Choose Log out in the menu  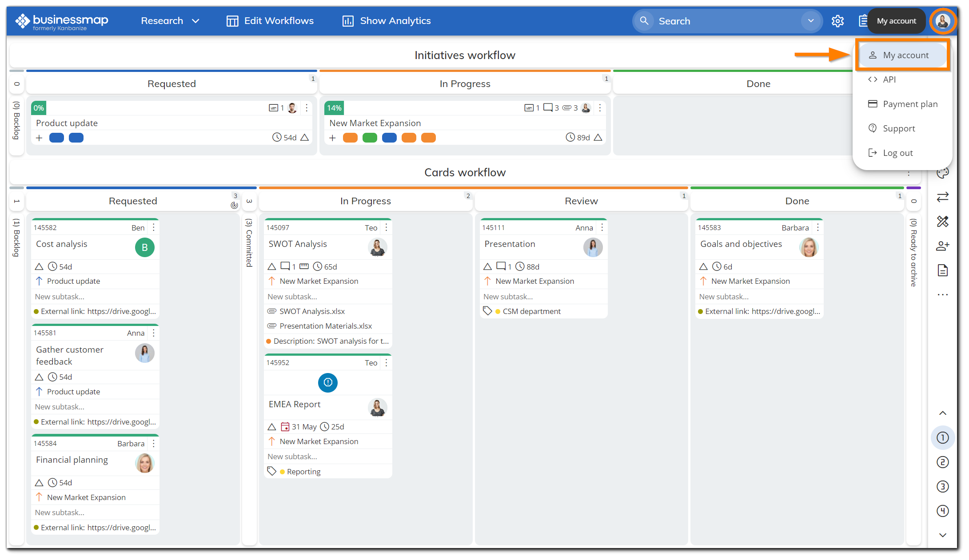click(897, 153)
